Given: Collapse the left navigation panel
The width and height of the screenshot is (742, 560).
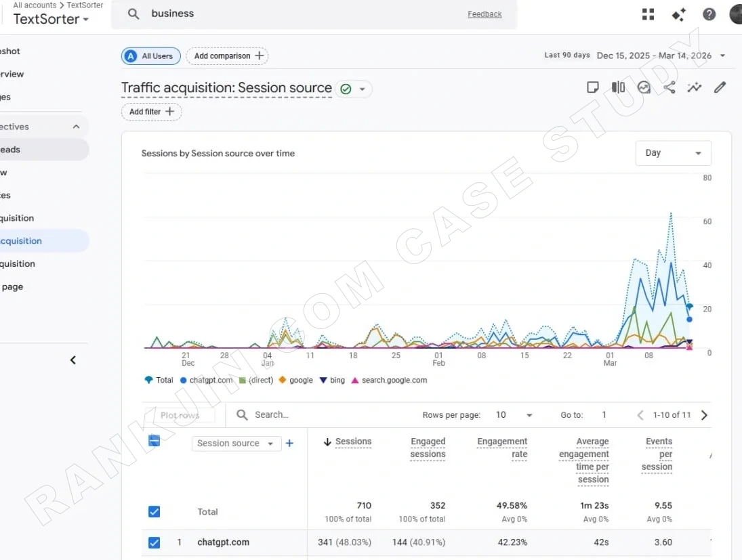Looking at the screenshot, I should [73, 360].
